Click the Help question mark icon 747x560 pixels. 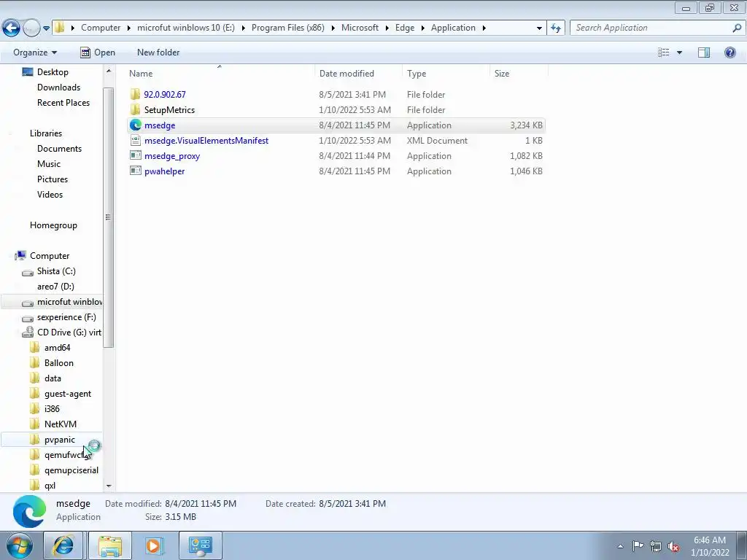[729, 52]
